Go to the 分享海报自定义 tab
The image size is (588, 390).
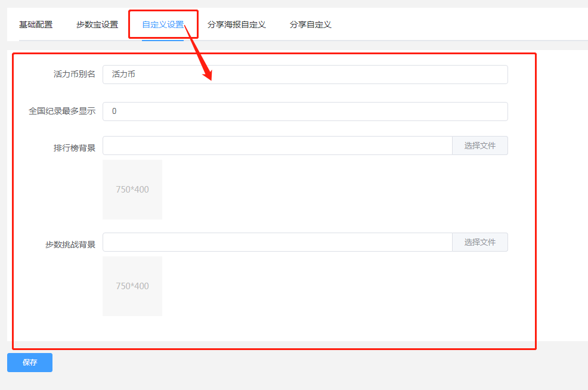(237, 25)
